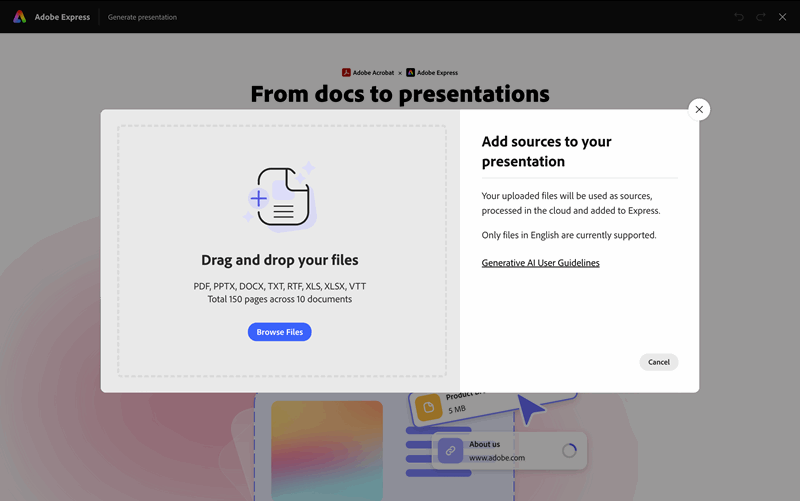The height and width of the screenshot is (501, 800).
Task: Click the red Adobe Acrobat icon above headline
Action: point(346,73)
